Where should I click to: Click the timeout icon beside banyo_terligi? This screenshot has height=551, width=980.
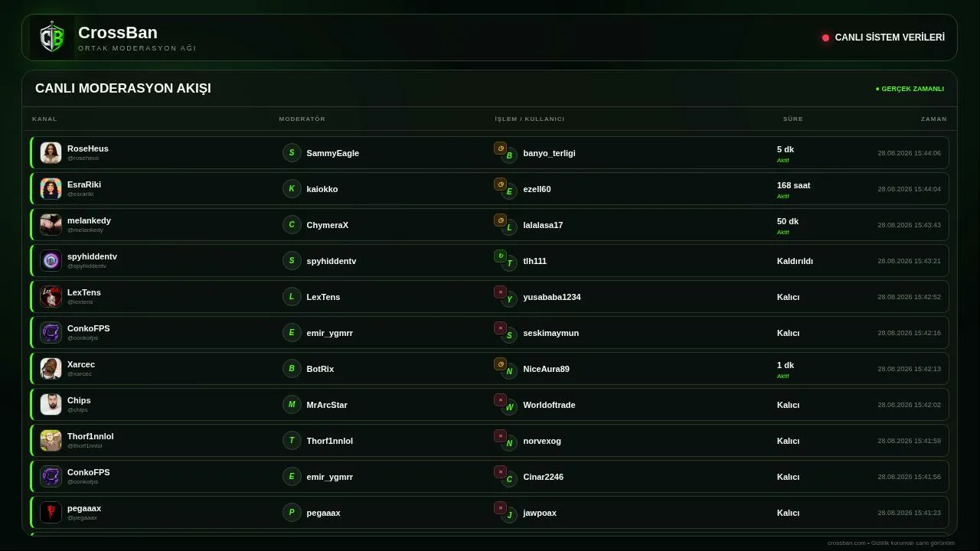pyautogui.click(x=500, y=148)
